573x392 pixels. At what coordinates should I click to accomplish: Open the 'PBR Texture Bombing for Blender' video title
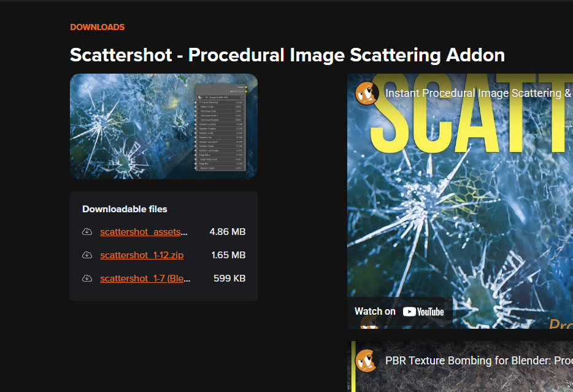tap(479, 361)
